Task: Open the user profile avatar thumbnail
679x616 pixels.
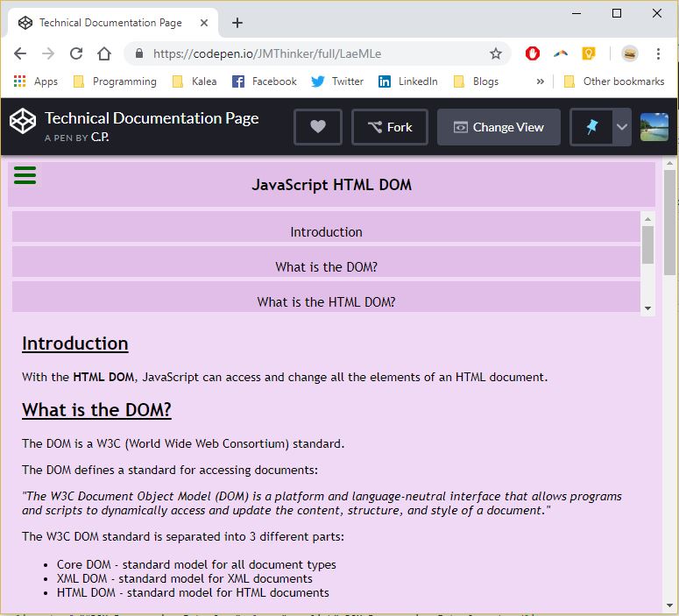Action: [654, 127]
